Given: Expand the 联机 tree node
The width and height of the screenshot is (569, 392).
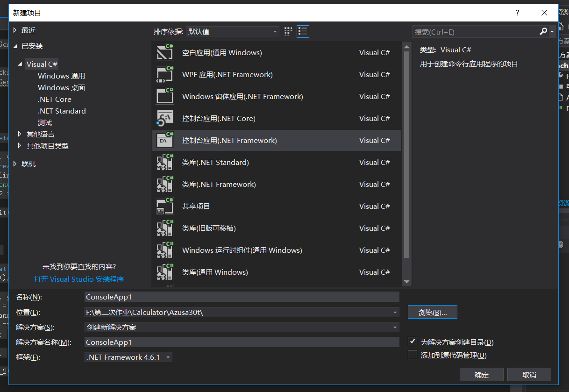Looking at the screenshot, I should 15,164.
